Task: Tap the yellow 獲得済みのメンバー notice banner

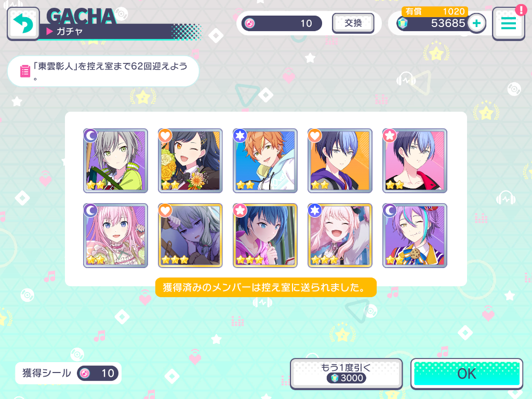Action: coord(266,287)
